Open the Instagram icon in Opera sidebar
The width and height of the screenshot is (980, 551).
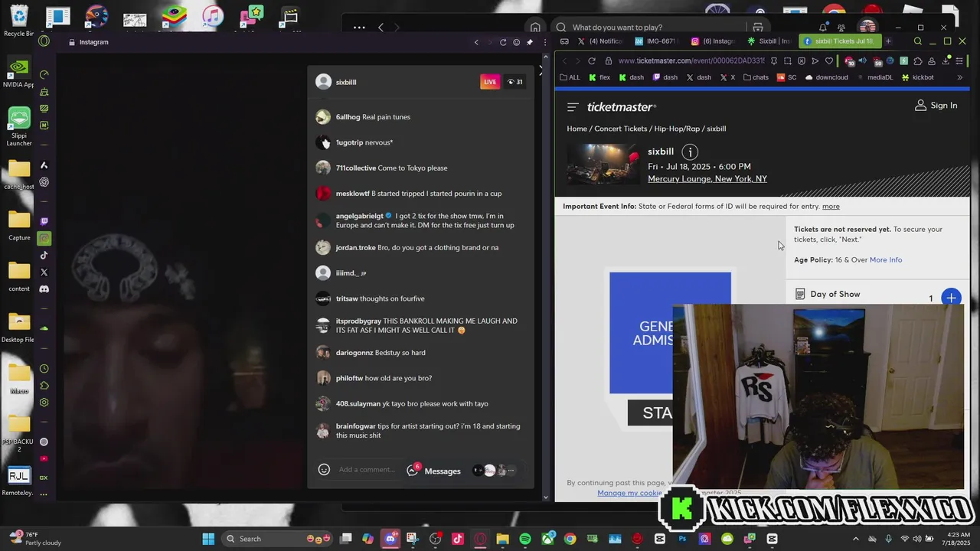pyautogui.click(x=44, y=239)
